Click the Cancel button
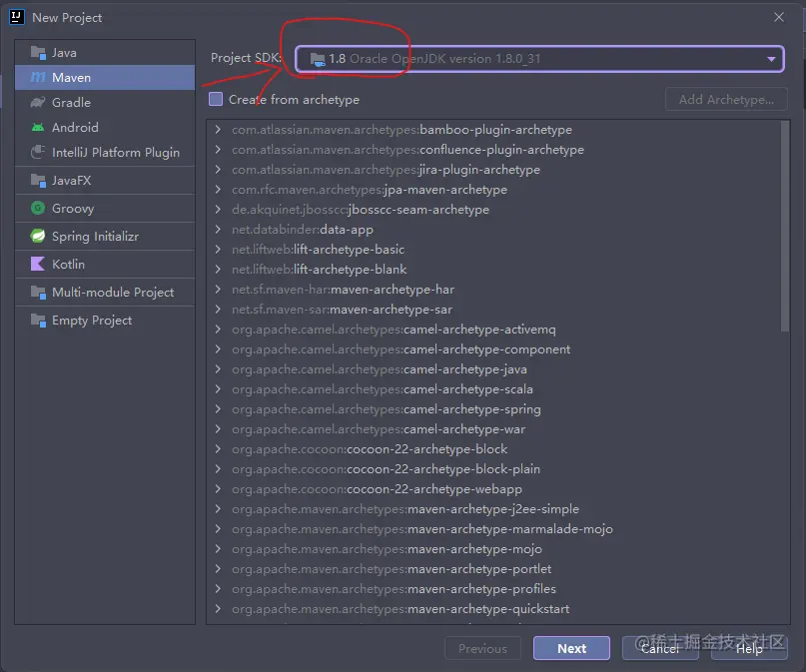The height and width of the screenshot is (672, 806). [660, 648]
